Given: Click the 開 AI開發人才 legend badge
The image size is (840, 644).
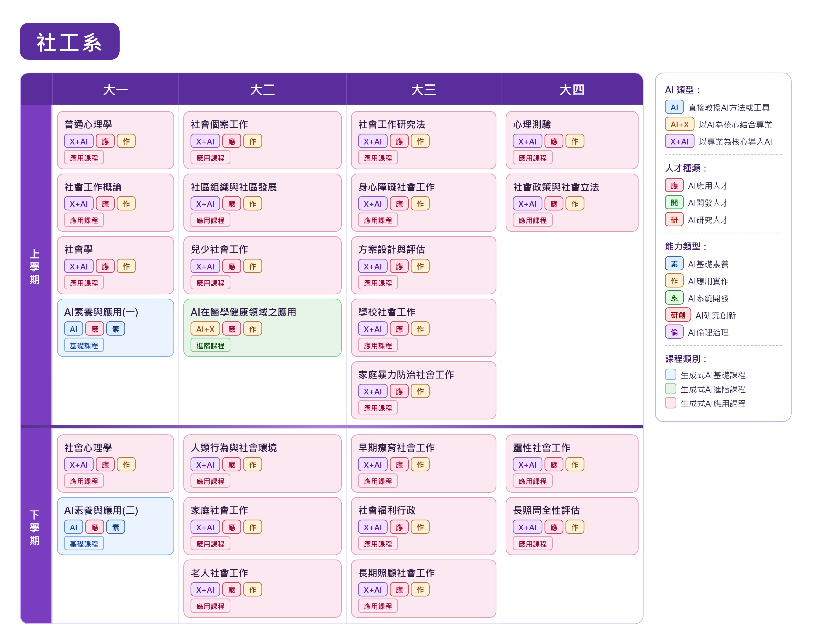Looking at the screenshot, I should (674, 202).
